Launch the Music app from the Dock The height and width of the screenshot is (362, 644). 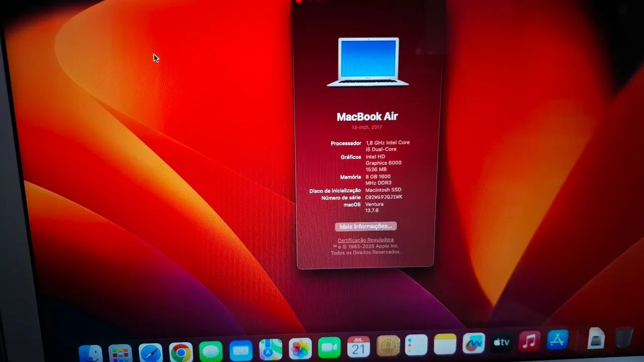pos(529,341)
